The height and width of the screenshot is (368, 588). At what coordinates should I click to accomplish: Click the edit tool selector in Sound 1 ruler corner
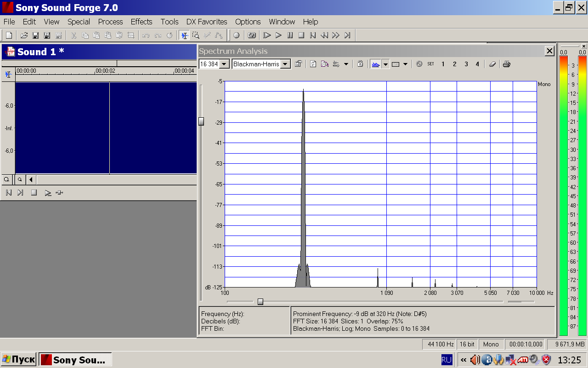[8, 74]
